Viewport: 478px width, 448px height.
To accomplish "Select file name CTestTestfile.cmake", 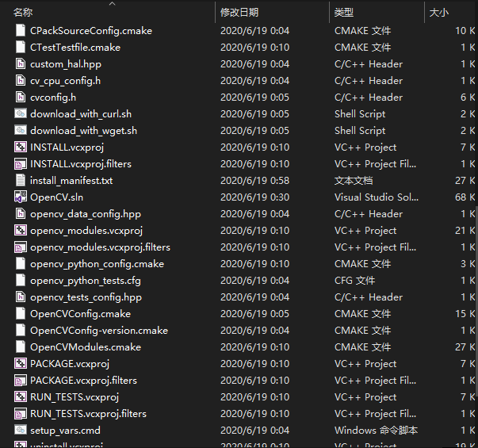I will click(x=75, y=48).
